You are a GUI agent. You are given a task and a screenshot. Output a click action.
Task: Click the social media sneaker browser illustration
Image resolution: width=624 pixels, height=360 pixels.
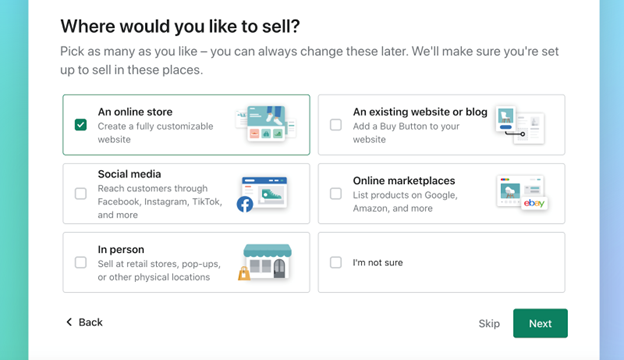264,193
